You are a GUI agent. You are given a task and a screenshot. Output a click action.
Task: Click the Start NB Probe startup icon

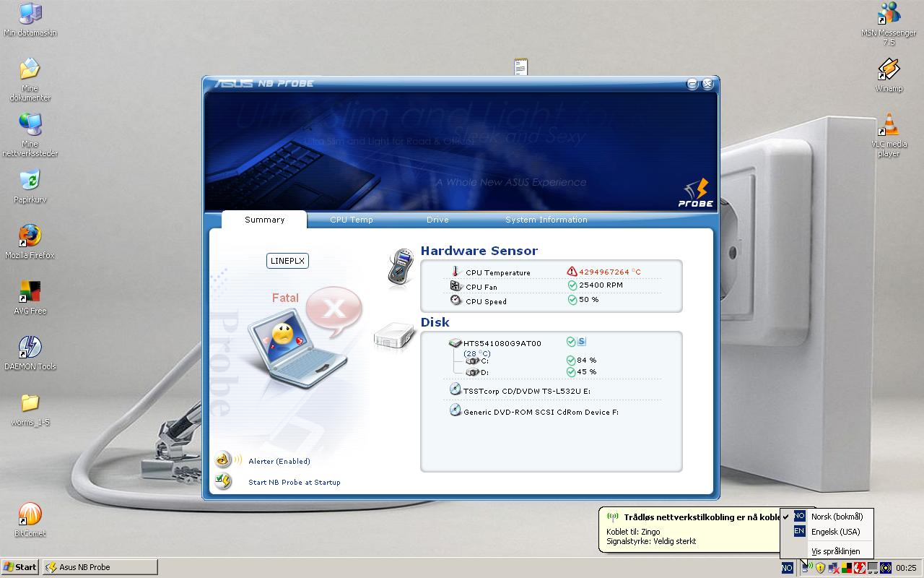coord(224,480)
